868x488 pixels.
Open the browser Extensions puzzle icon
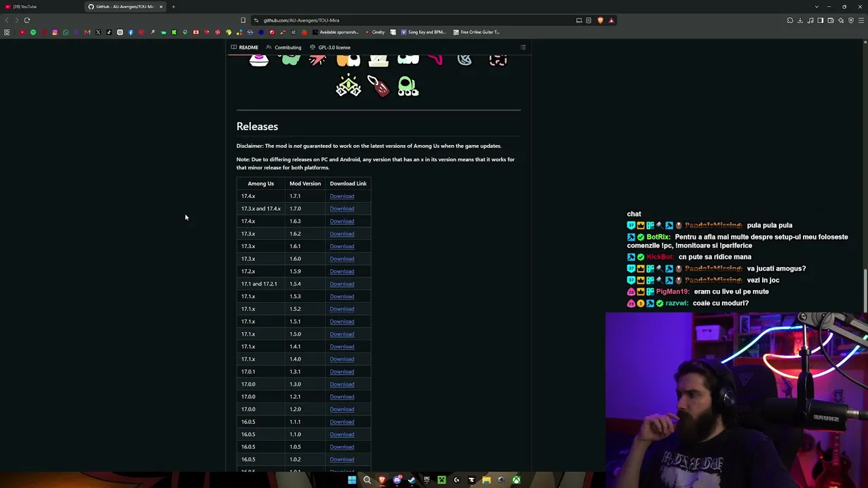(790, 20)
